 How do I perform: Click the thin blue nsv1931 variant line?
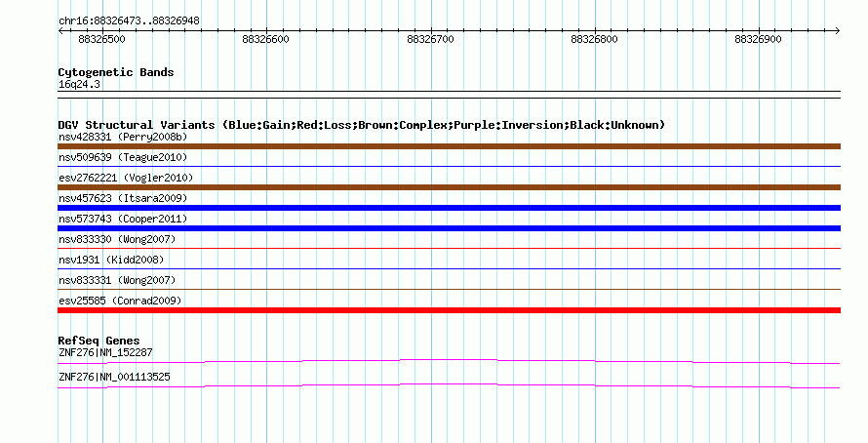click(x=449, y=268)
